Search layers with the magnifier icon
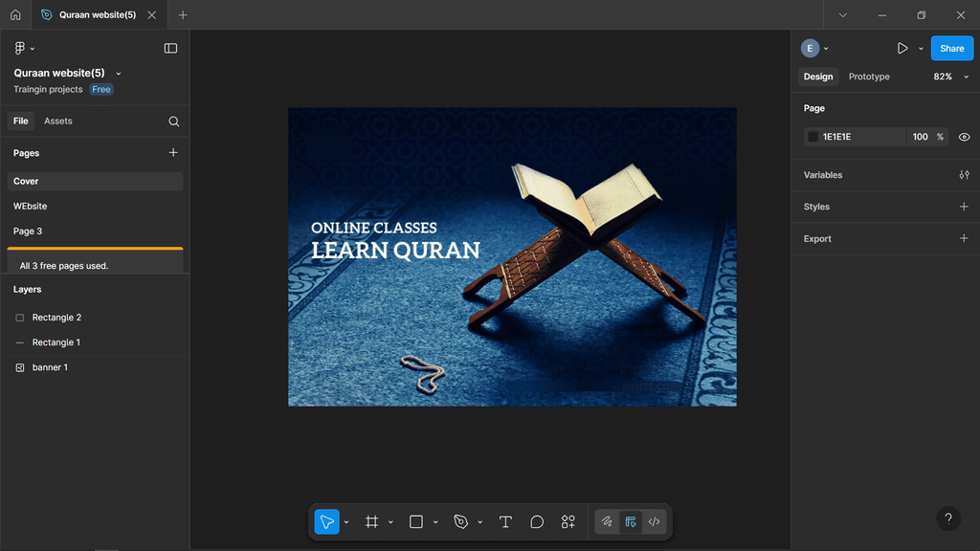This screenshot has height=551, width=980. (x=173, y=121)
